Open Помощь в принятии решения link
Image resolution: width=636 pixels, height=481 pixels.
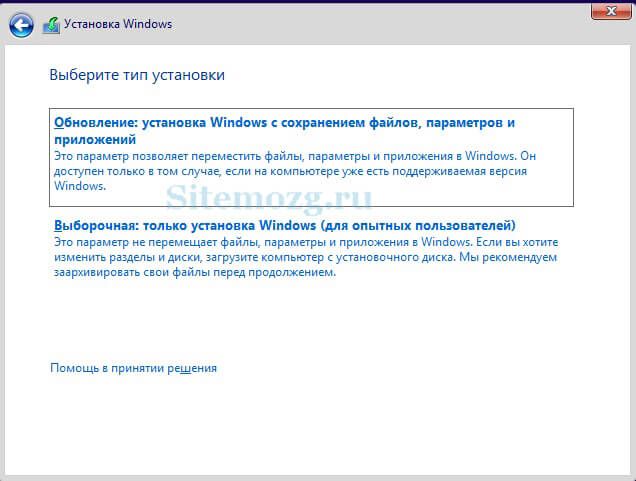coord(133,368)
